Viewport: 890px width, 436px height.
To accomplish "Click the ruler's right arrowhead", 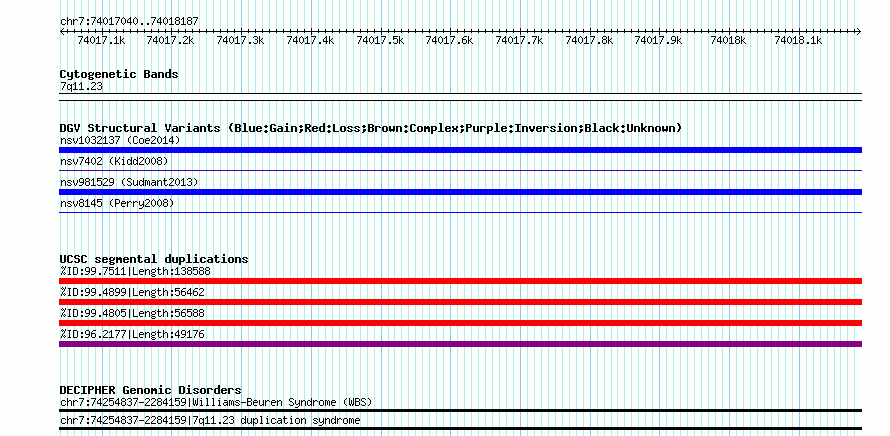I will click(x=858, y=31).
